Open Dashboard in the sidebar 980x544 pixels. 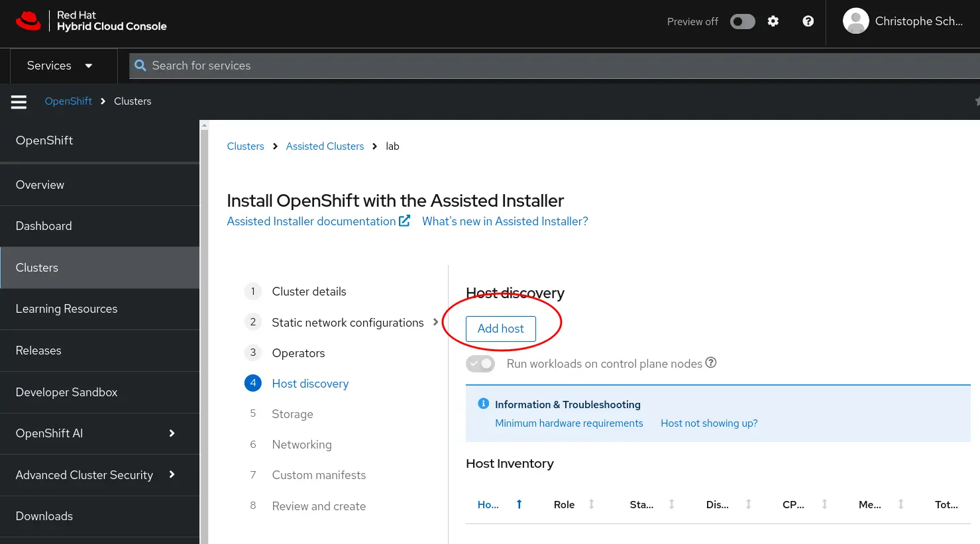click(x=99, y=226)
